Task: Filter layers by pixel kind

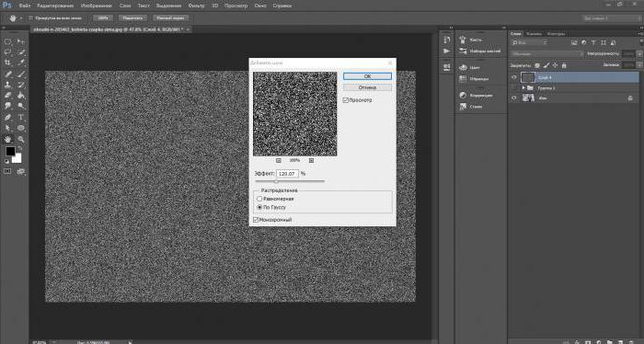Action: tap(574, 42)
